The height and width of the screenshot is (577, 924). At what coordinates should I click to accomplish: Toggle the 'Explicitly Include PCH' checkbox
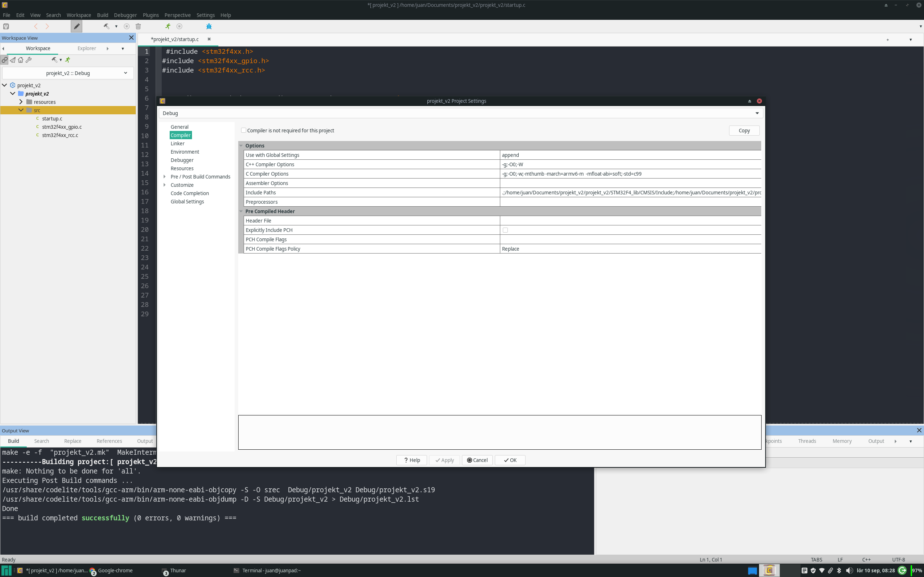pos(505,230)
